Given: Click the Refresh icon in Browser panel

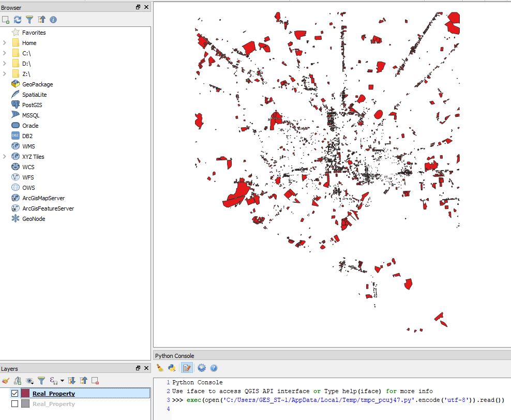Looking at the screenshot, I should pos(17,20).
